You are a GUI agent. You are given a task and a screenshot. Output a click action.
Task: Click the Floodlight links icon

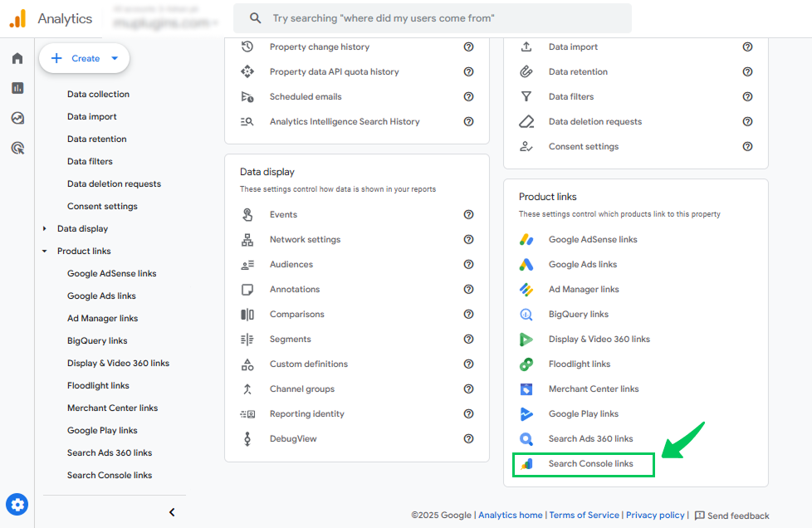pos(526,364)
